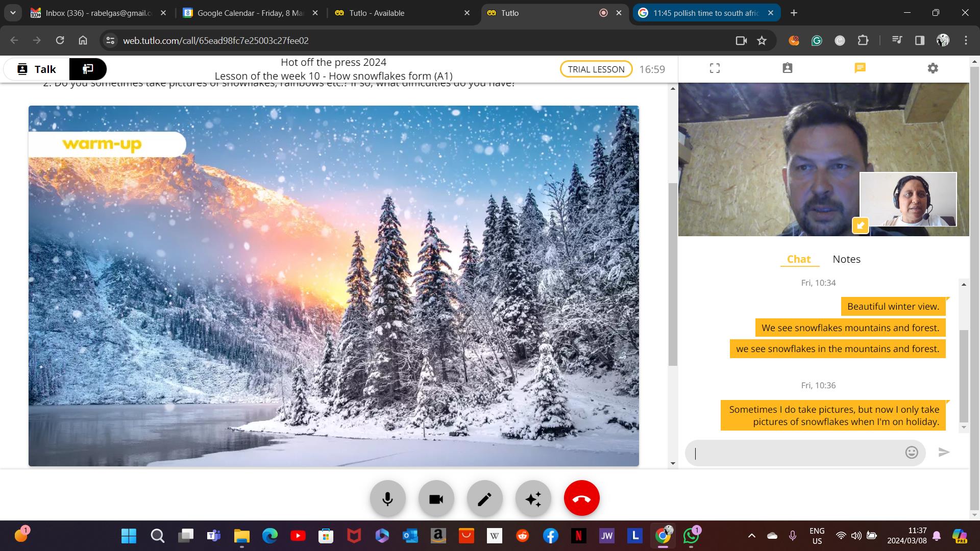Open the pencil drawing tool
Viewport: 980px width, 551px height.
pyautogui.click(x=484, y=498)
